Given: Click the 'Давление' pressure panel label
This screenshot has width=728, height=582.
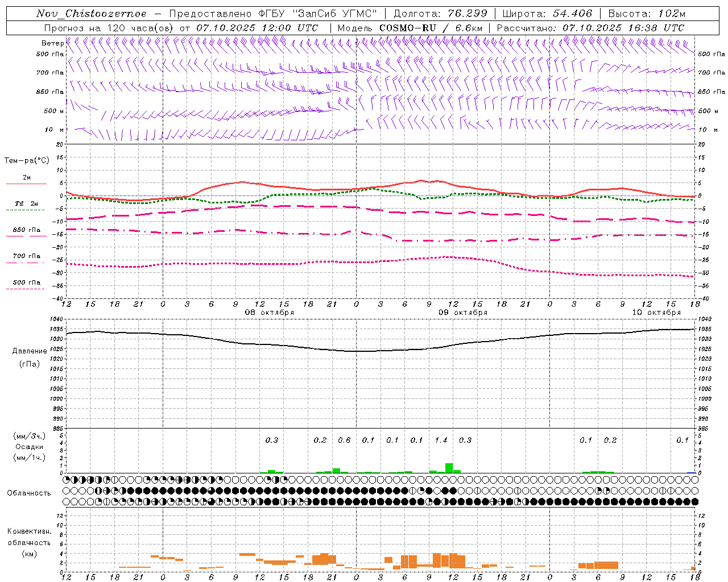Looking at the screenshot, I should [x=30, y=351].
